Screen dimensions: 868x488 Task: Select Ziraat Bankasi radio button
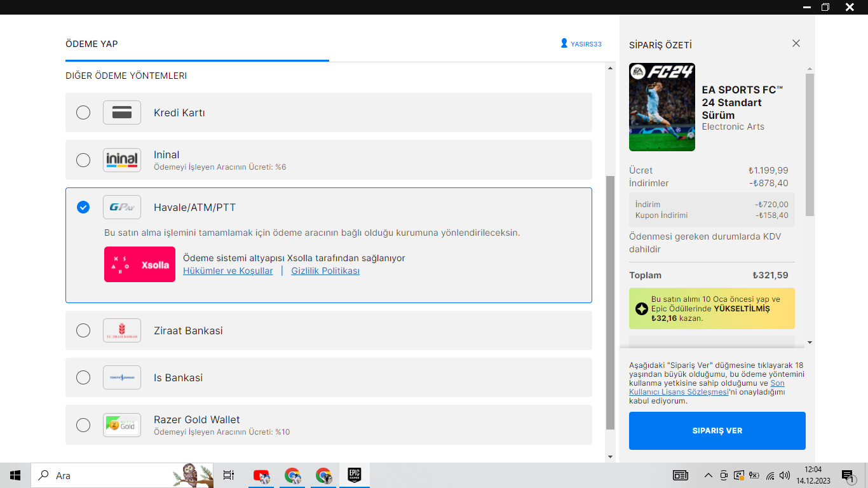(83, 330)
